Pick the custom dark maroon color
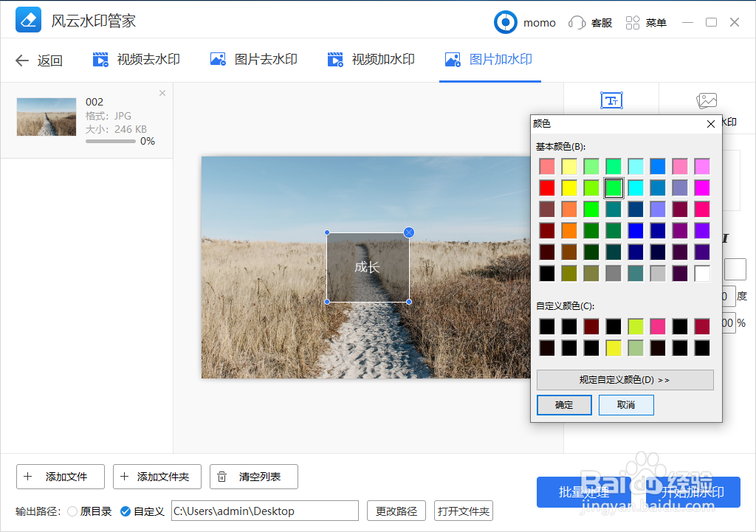 click(591, 326)
